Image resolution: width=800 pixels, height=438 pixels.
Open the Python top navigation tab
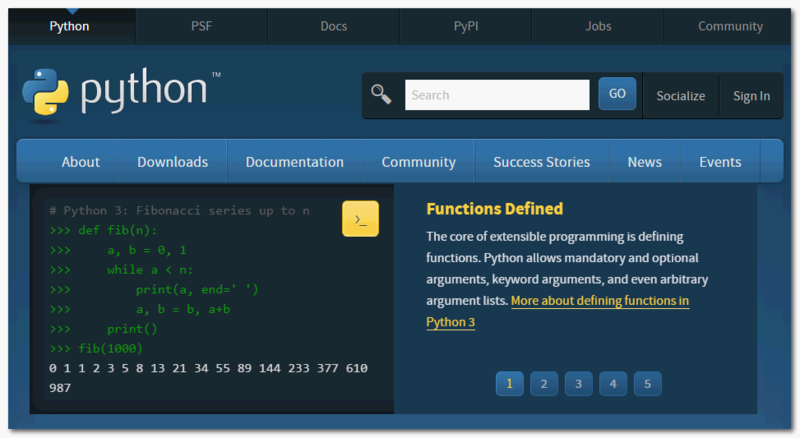click(x=69, y=26)
